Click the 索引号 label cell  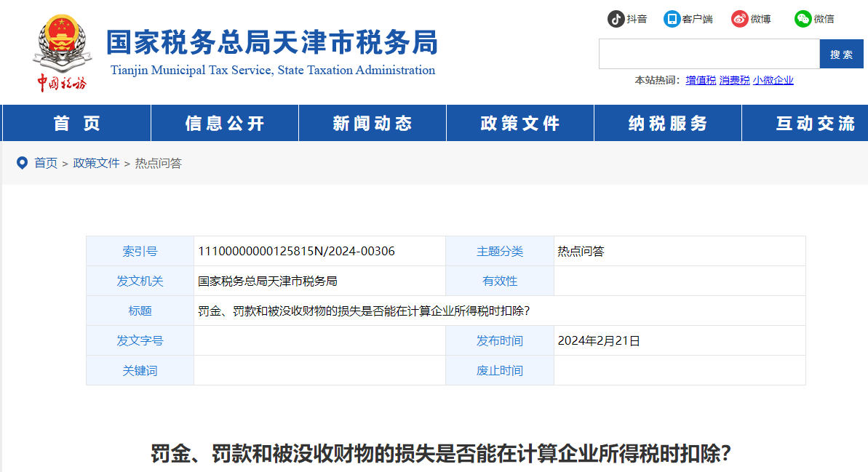[x=140, y=251]
